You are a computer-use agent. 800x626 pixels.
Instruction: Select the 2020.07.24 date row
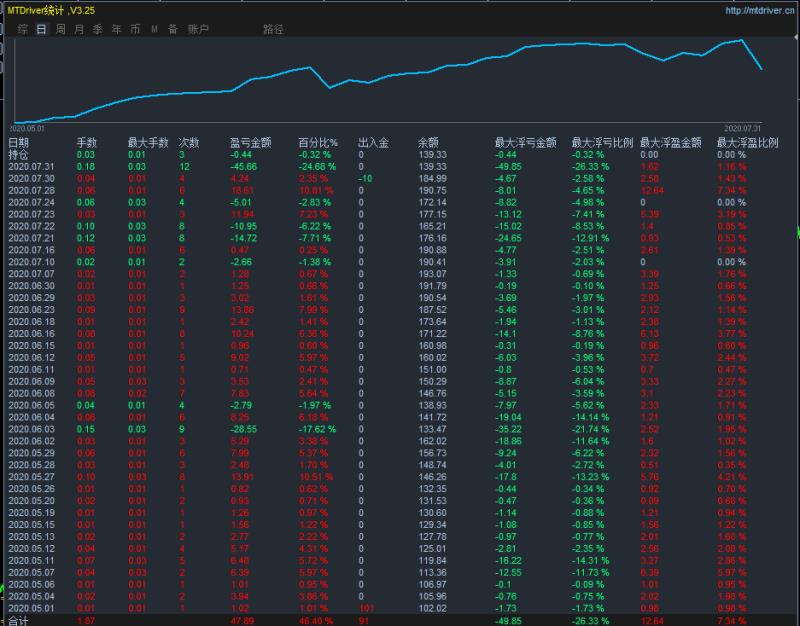[31, 202]
